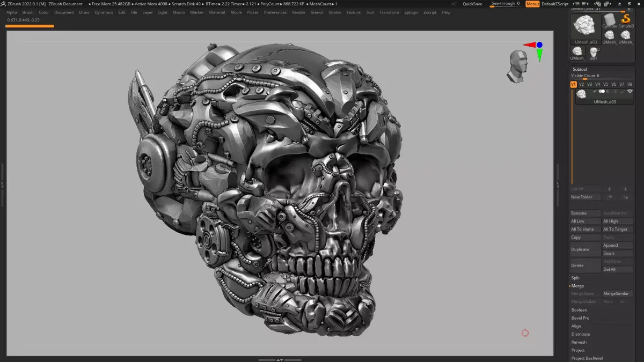The width and height of the screenshot is (644, 362).
Task: Switch the subtool boolean mode toggle
Action: [x=602, y=92]
